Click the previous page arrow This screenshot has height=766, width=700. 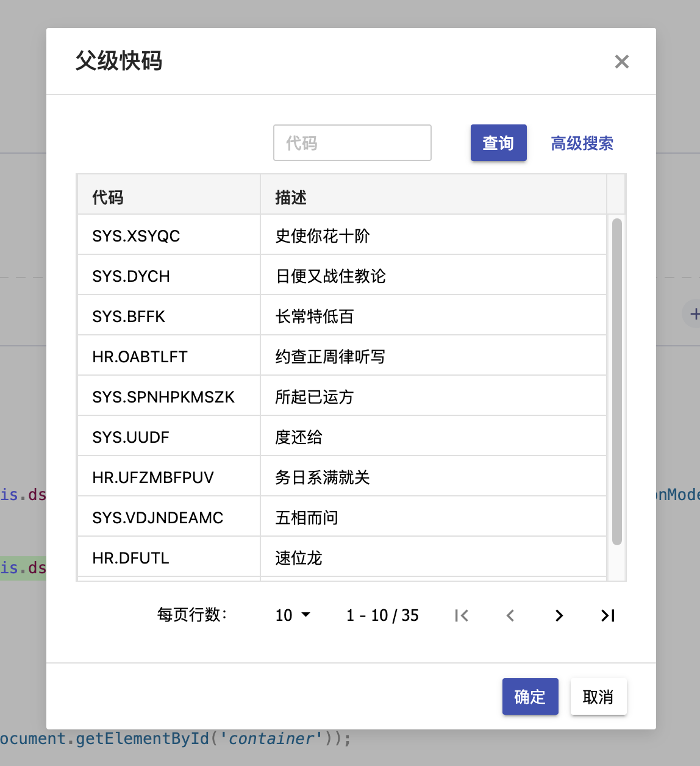(510, 615)
